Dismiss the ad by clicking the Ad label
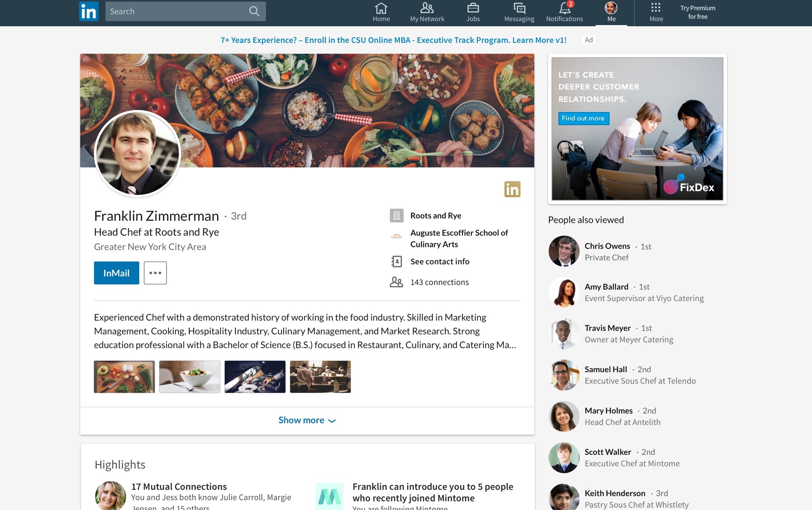 click(x=589, y=40)
